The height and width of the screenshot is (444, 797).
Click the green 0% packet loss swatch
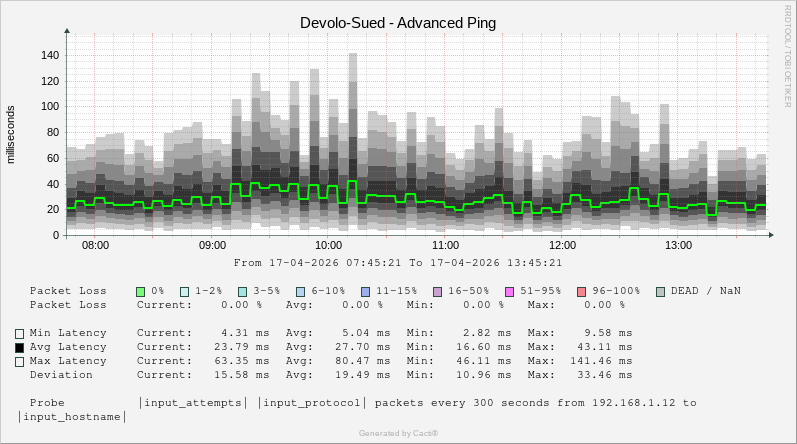click(141, 291)
